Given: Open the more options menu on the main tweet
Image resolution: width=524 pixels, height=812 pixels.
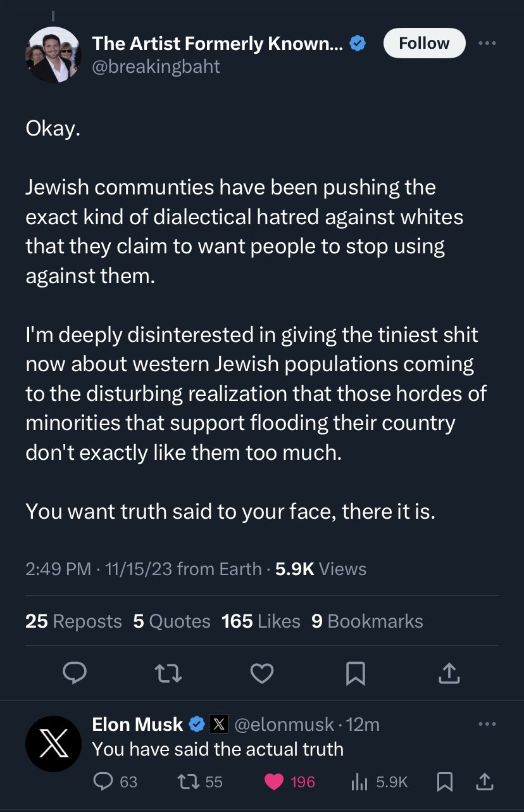Looking at the screenshot, I should pyautogui.click(x=486, y=42).
